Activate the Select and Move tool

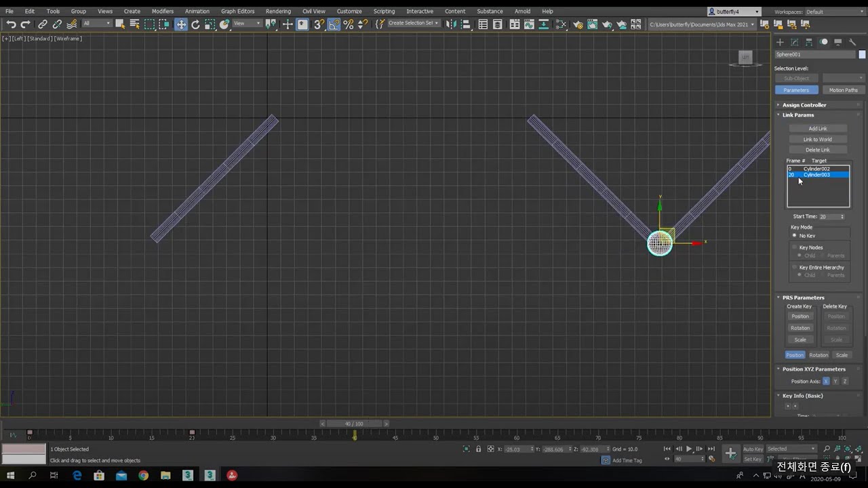click(180, 24)
